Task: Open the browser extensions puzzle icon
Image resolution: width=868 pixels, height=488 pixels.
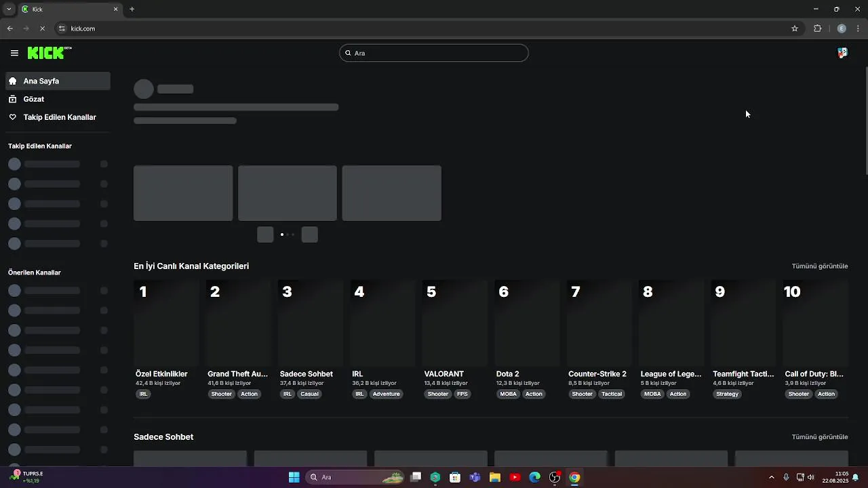Action: 817,28
